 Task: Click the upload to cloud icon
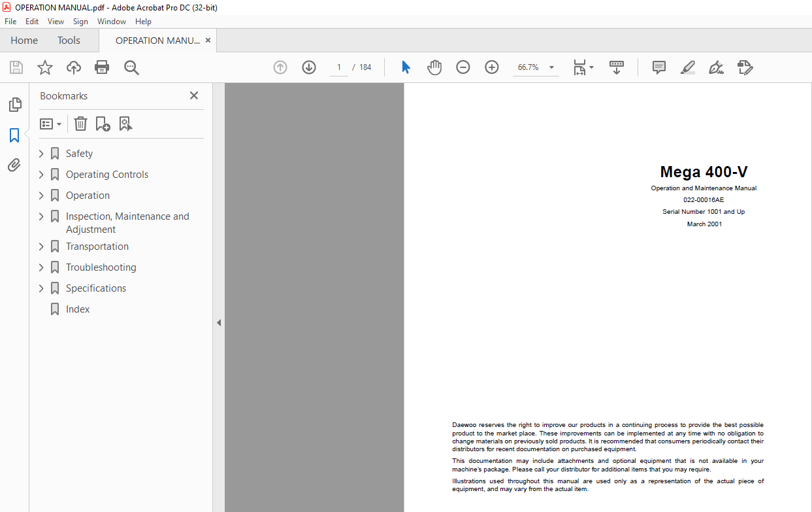(x=74, y=67)
